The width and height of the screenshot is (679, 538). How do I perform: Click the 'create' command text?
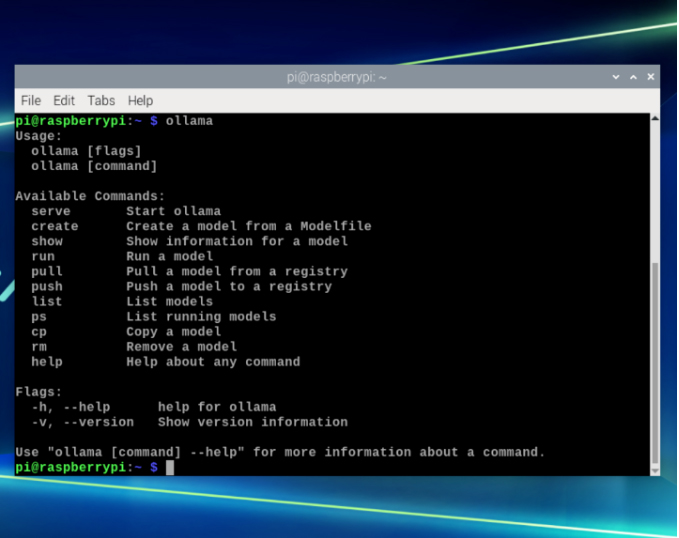coord(55,226)
